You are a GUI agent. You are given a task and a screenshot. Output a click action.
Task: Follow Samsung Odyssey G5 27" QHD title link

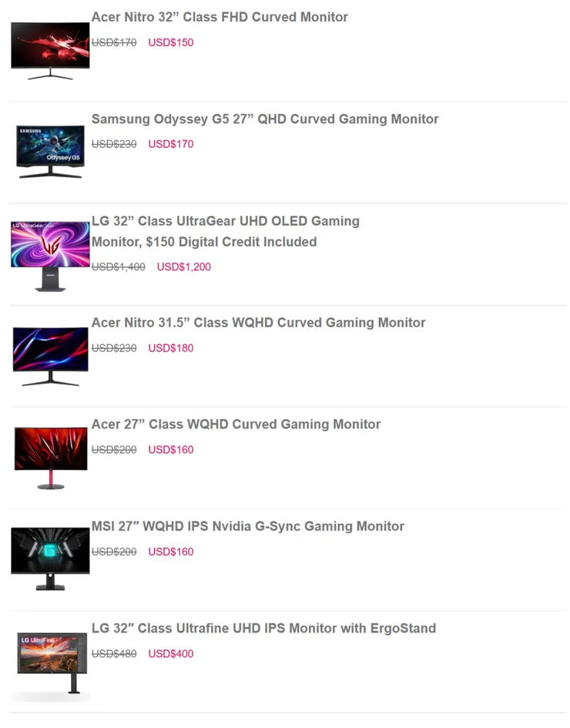pyautogui.click(x=264, y=119)
